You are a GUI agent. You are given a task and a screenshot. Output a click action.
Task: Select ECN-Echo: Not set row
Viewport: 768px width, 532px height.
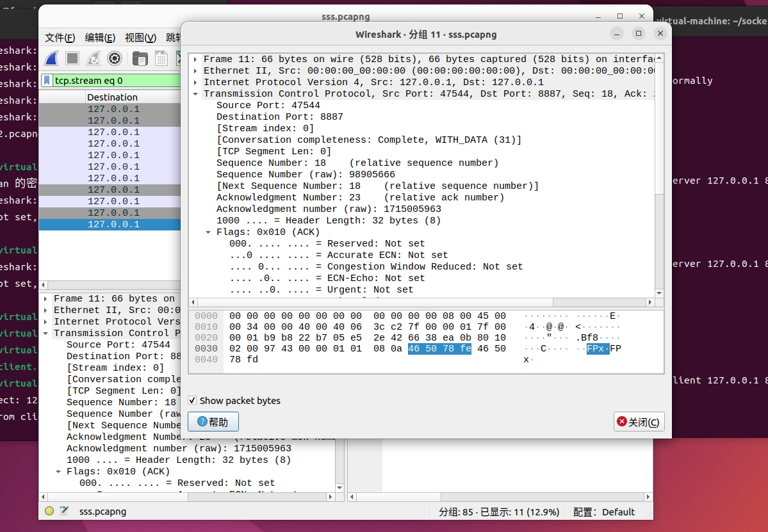point(327,278)
